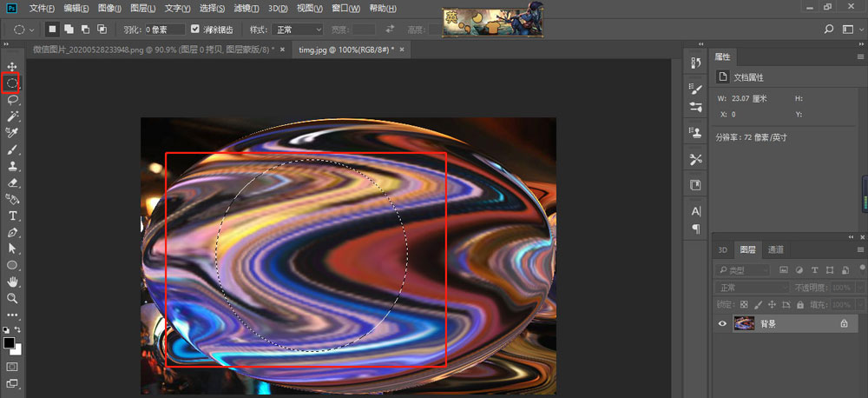Select the Horizontal Type tool
Screen dimensions: 868x398
[x=12, y=216]
